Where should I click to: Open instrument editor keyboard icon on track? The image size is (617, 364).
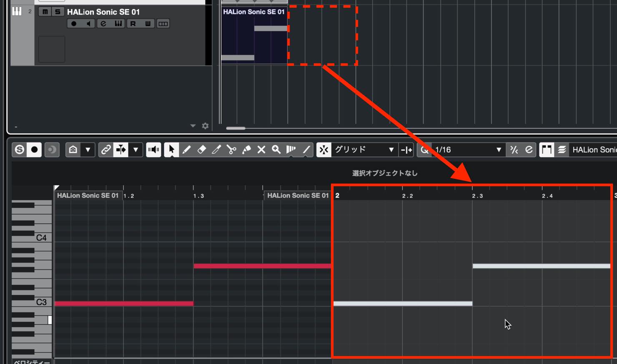[x=118, y=24]
